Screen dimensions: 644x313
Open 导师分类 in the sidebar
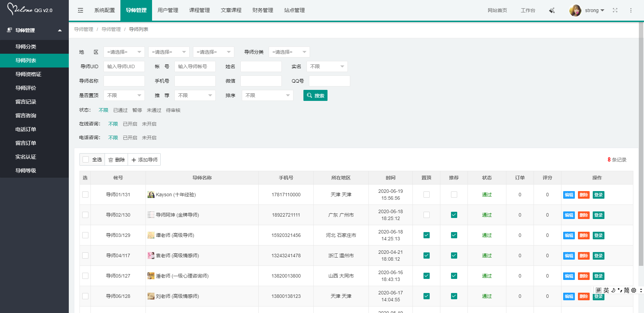click(x=34, y=47)
